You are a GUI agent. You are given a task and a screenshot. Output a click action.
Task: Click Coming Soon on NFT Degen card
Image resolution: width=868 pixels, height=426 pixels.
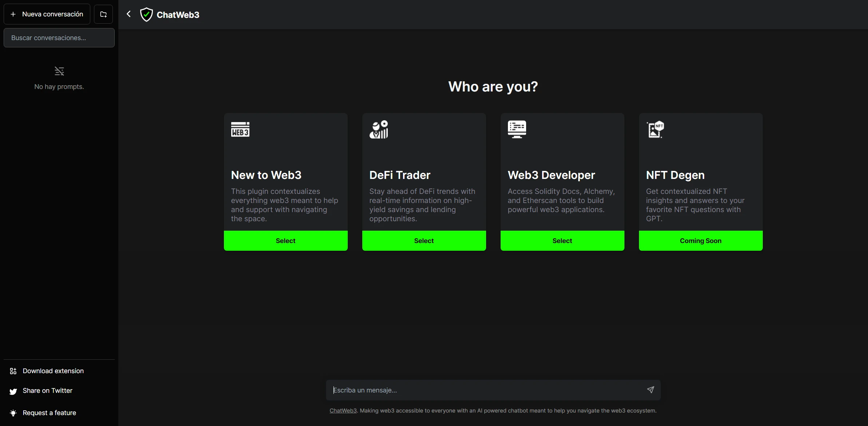click(x=701, y=241)
